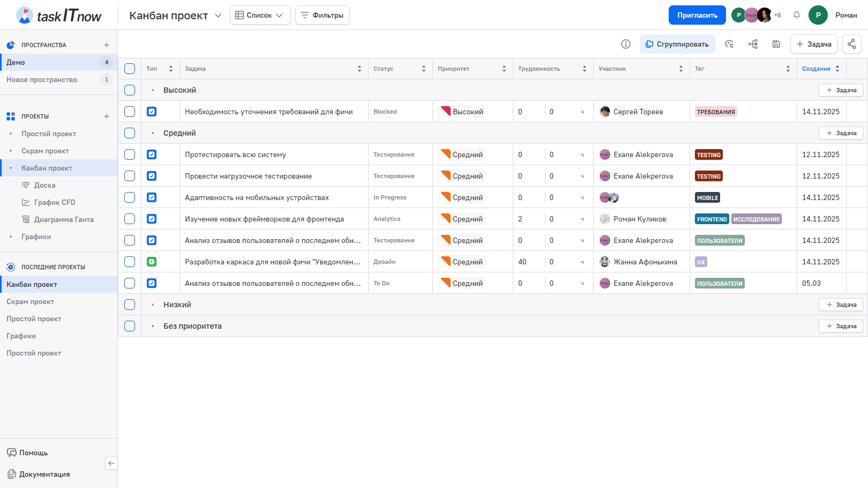Collapse the sidebar with arrow icon

(x=111, y=463)
